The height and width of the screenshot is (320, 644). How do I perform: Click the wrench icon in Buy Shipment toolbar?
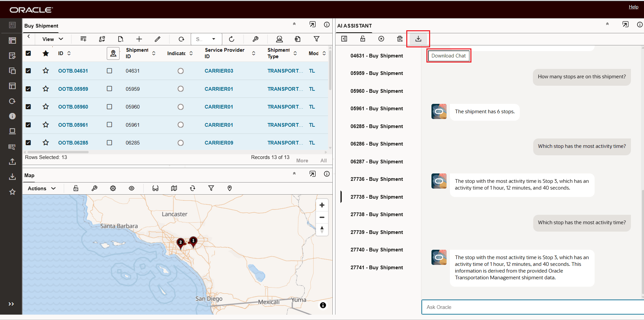tap(256, 39)
